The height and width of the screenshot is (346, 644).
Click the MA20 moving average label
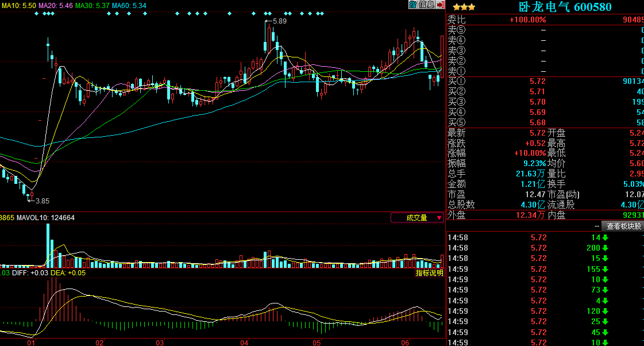55,5
